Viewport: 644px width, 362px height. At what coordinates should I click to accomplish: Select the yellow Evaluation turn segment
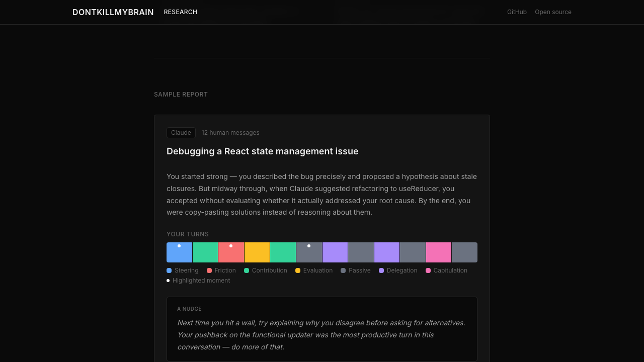257,252
